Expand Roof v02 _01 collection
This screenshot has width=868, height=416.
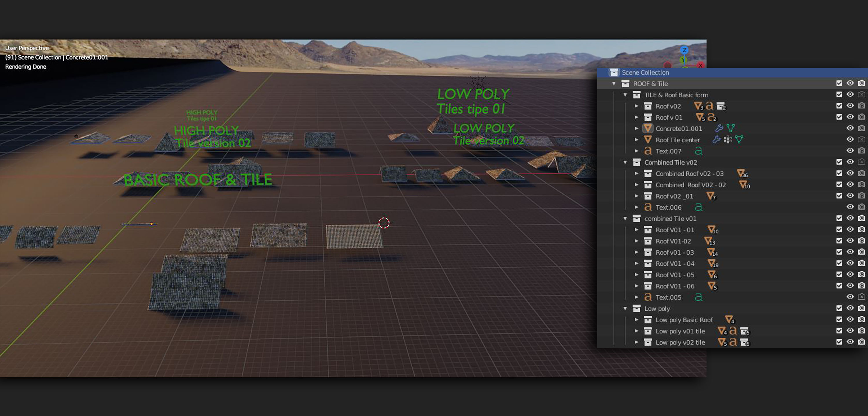637,196
